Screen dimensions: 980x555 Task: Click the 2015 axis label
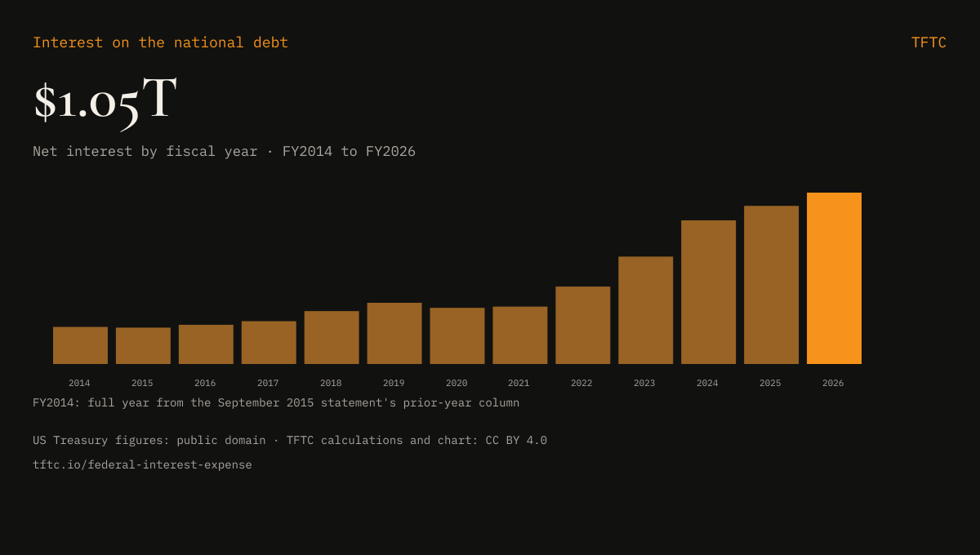pos(143,383)
